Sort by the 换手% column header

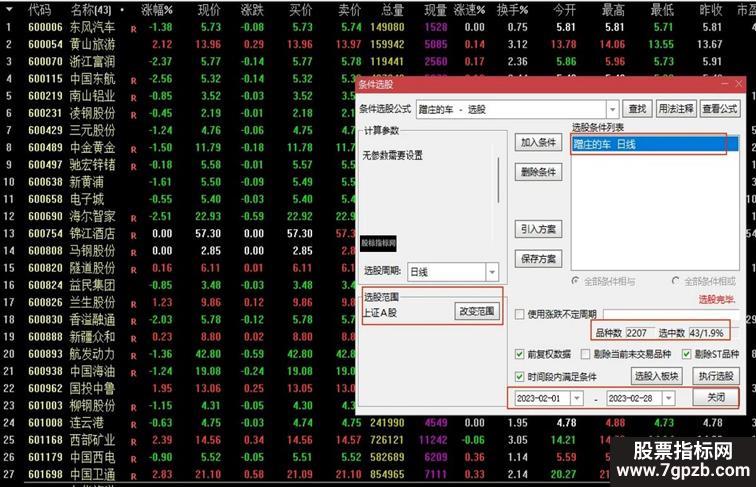pos(513,9)
